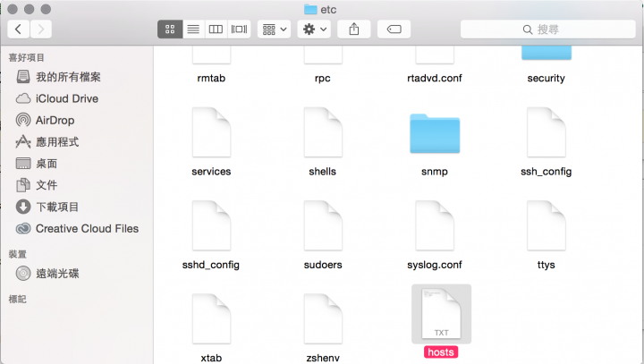Viewport: 644px width, 364px height.
Task: Open the gear action menu
Action: 314,30
